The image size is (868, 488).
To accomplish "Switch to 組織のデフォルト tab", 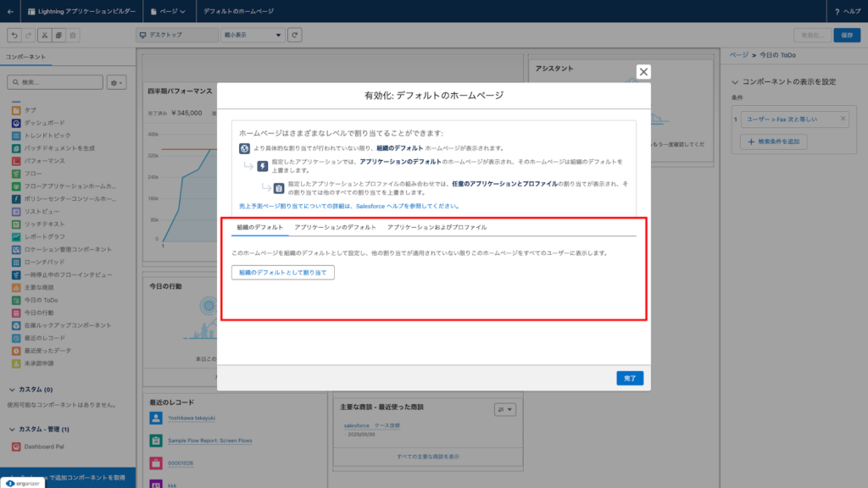I will [x=259, y=227].
